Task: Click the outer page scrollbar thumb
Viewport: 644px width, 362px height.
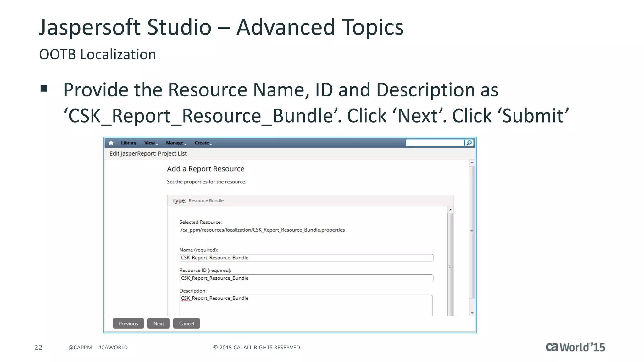Action: pyautogui.click(x=472, y=232)
